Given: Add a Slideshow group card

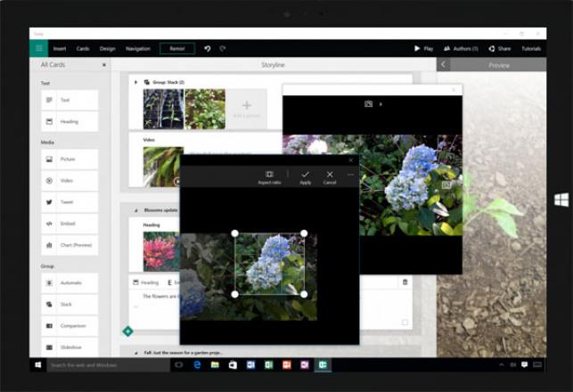Looking at the screenshot, I should 70,347.
